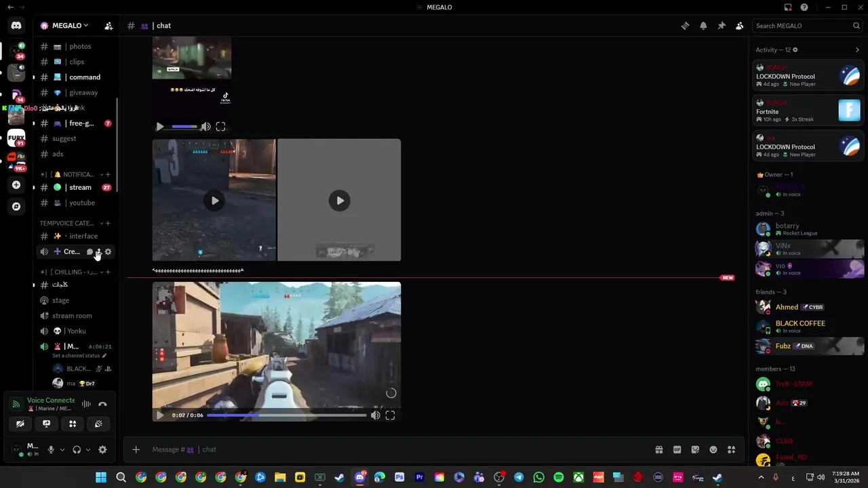This screenshot has height=488, width=868.
Task: Turn on camera button
Action: tap(20, 424)
